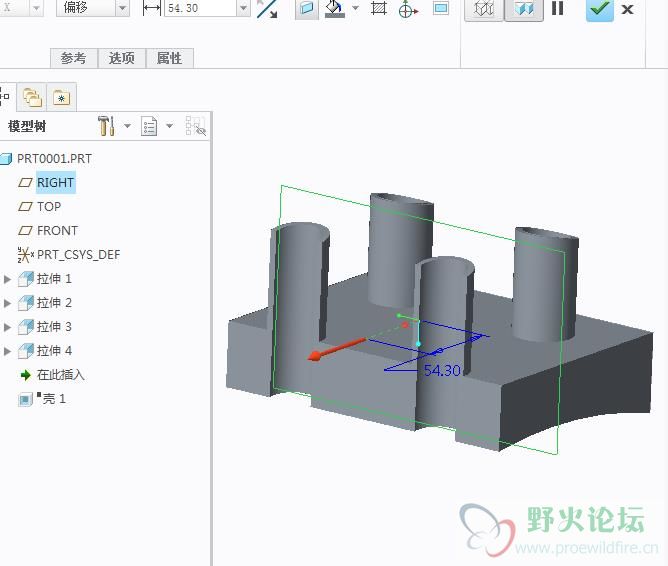Open the 54.30 value dropdown arrow
Screen dimensions: 668x566
coord(243,8)
